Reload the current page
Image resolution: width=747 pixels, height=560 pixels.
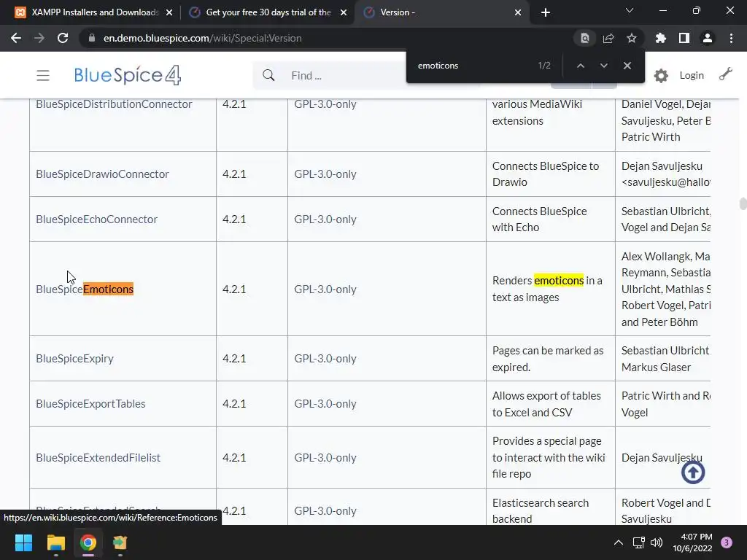(x=63, y=38)
